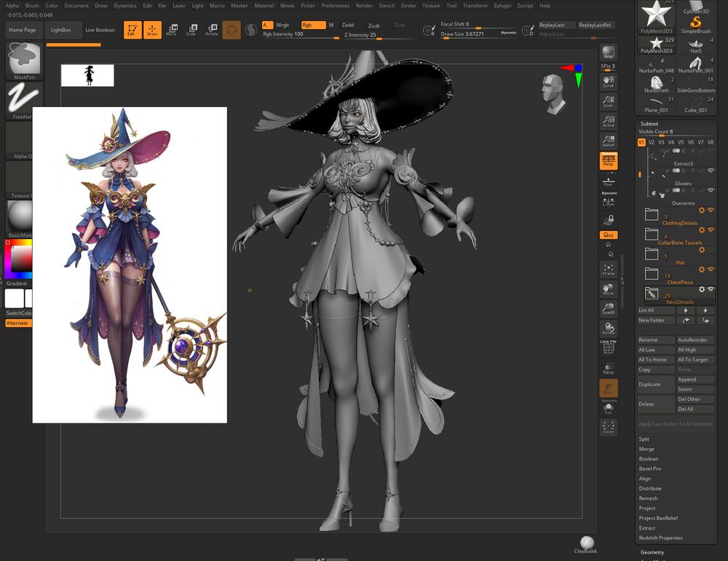Toggle visibility eye of Gloves subtool
Image resolution: width=728 pixels, height=561 pixels.
(711, 170)
